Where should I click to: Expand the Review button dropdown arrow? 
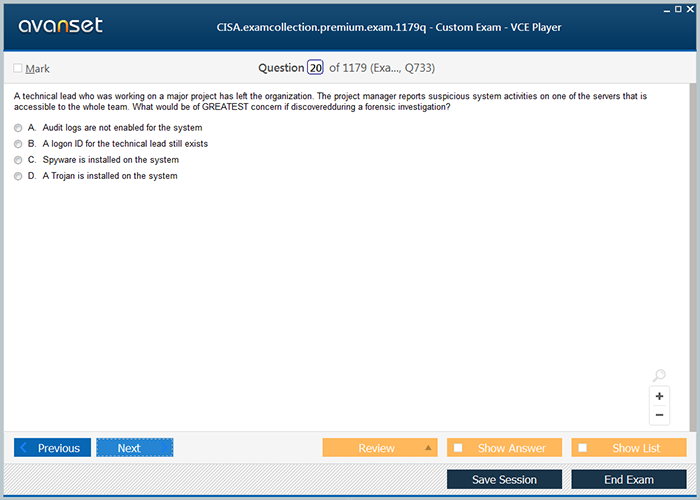(x=428, y=448)
